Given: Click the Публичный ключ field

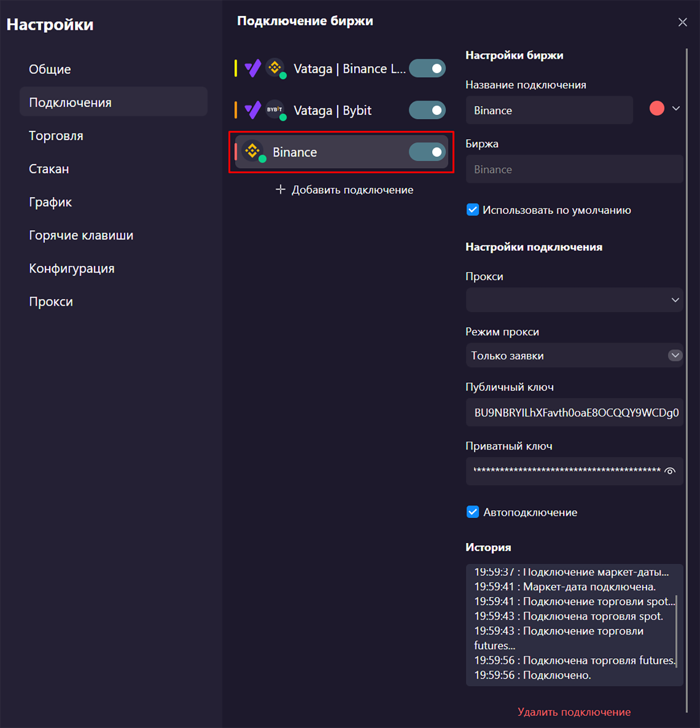Looking at the screenshot, I should tap(574, 412).
